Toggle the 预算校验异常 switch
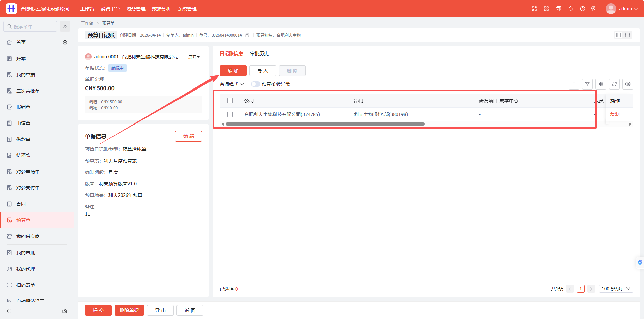The width and height of the screenshot is (644, 319). (x=255, y=84)
